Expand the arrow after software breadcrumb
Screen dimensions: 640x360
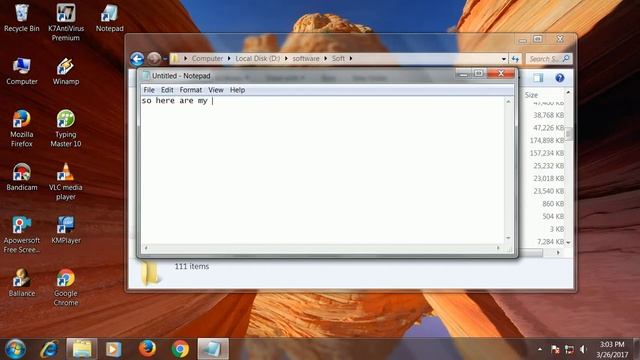pyautogui.click(x=326, y=58)
